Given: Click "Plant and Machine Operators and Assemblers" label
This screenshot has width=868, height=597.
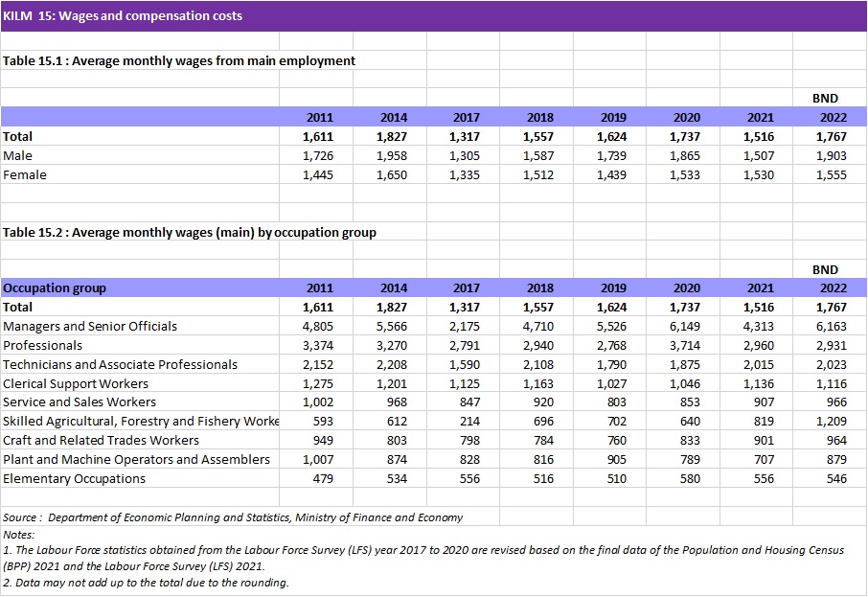Looking at the screenshot, I should pos(137,459).
